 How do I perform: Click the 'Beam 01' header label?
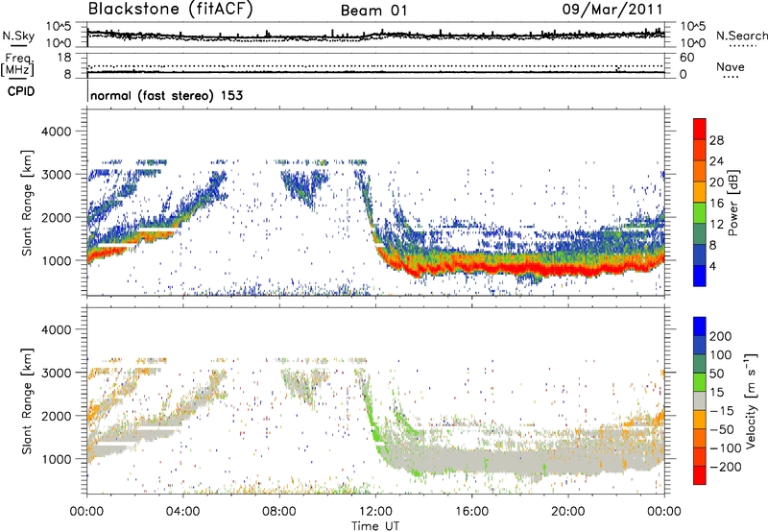click(x=373, y=11)
